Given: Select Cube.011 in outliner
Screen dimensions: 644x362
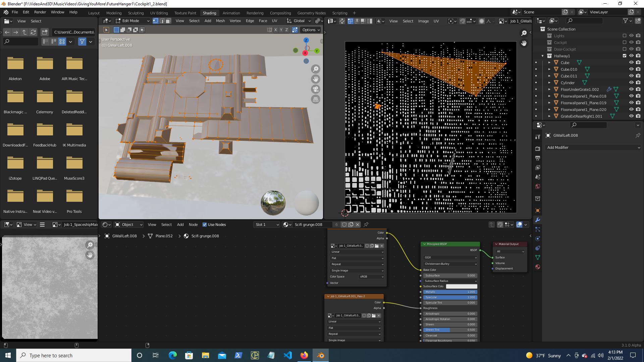Looking at the screenshot, I should (x=569, y=76).
